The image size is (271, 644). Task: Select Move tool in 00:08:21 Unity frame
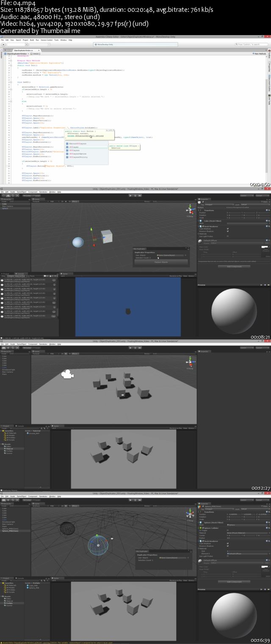8,195
